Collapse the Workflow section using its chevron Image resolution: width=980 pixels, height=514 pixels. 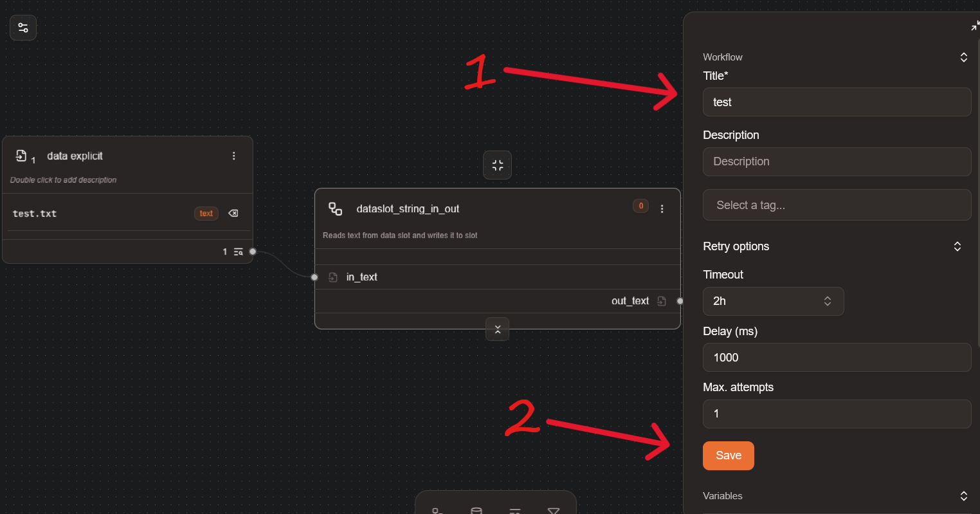click(x=963, y=57)
